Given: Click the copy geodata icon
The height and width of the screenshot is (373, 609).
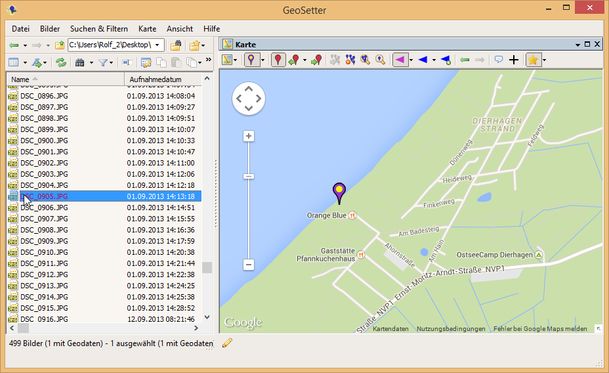Looking at the screenshot, I should pos(161,62).
